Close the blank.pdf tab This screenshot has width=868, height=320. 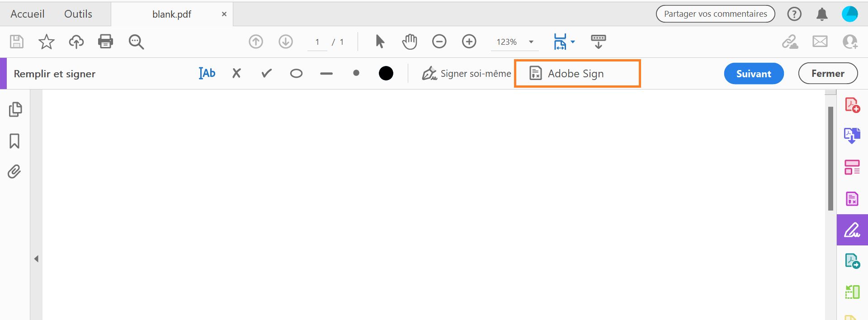224,14
